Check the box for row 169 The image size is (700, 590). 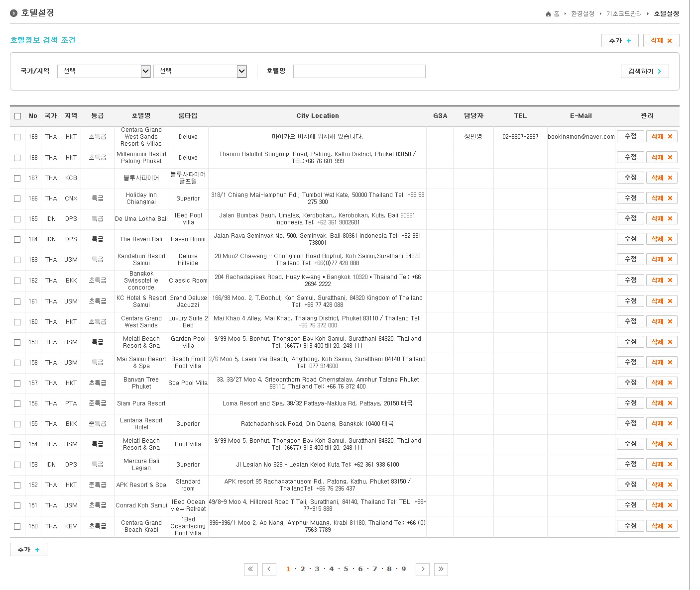click(x=17, y=137)
